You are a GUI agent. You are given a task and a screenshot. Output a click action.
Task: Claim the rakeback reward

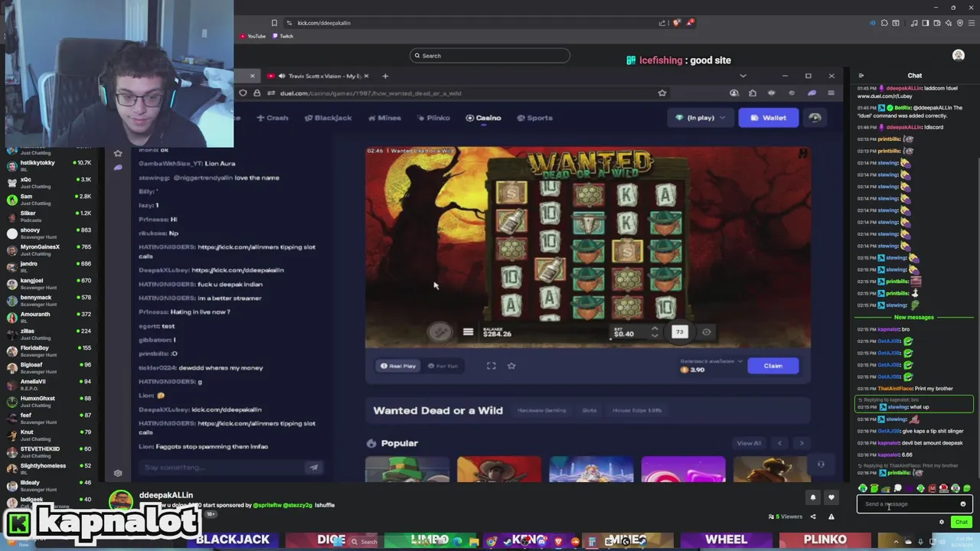(773, 366)
